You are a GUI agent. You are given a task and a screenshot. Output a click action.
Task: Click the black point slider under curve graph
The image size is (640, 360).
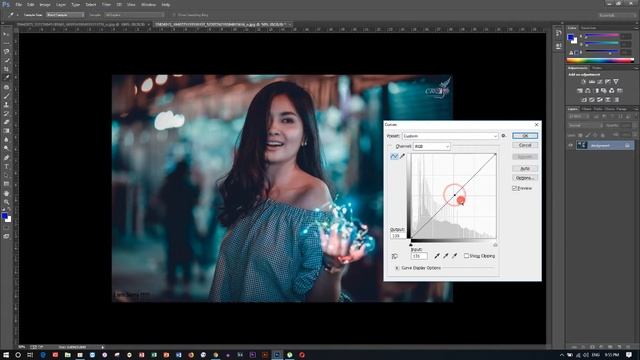click(411, 244)
